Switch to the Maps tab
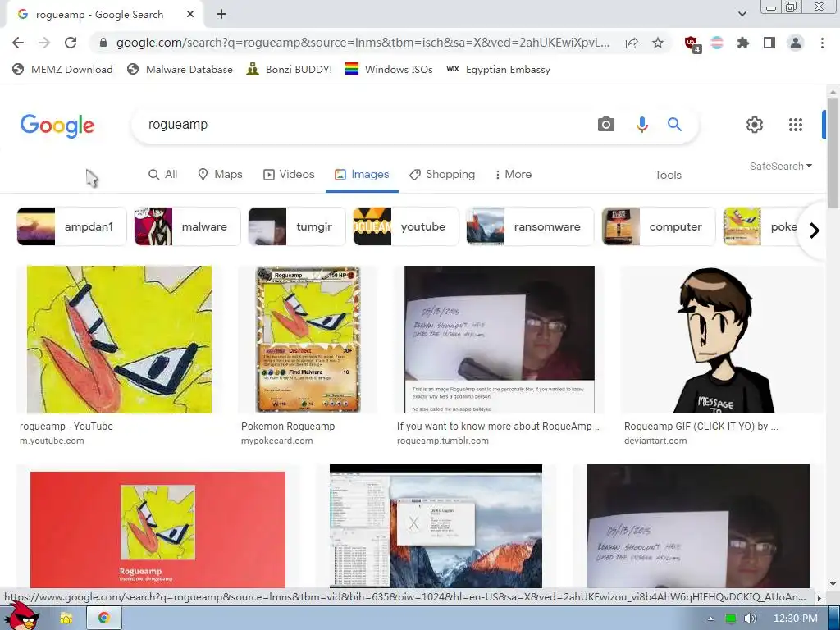The image size is (840, 630). tap(220, 174)
